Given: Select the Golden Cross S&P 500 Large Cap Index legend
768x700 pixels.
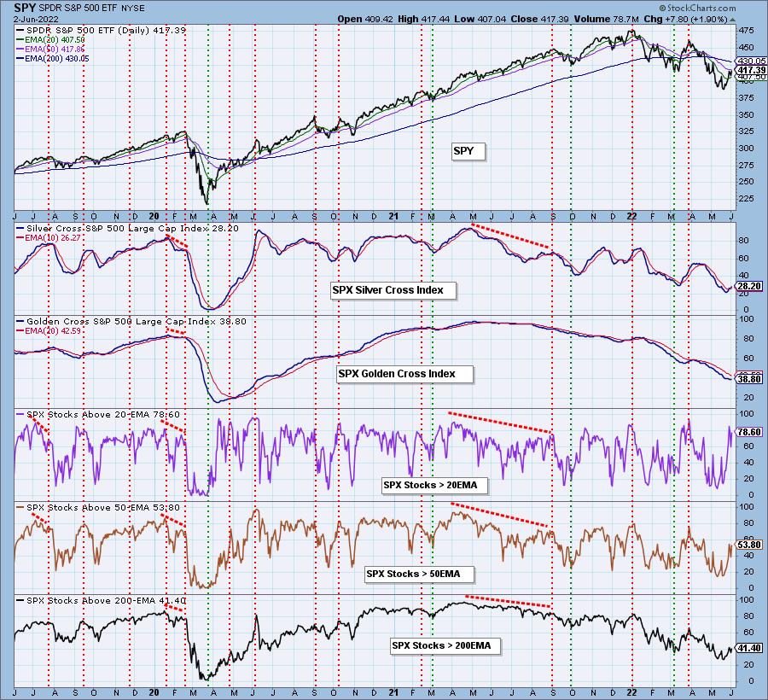Looking at the screenshot, I should point(131,321).
